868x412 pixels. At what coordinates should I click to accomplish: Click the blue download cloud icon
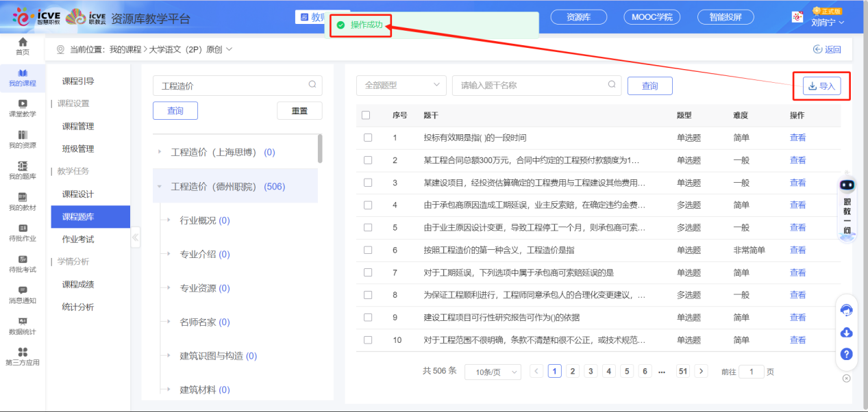click(846, 333)
